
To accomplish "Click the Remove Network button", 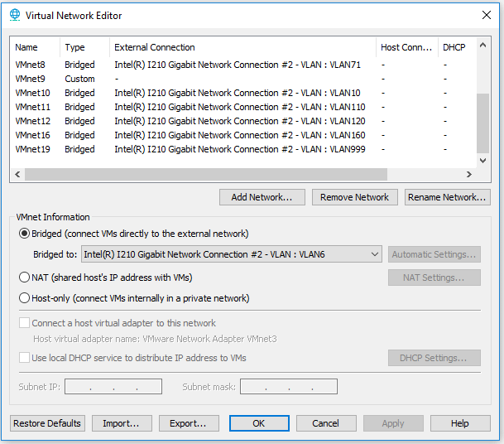I will pos(354,197).
